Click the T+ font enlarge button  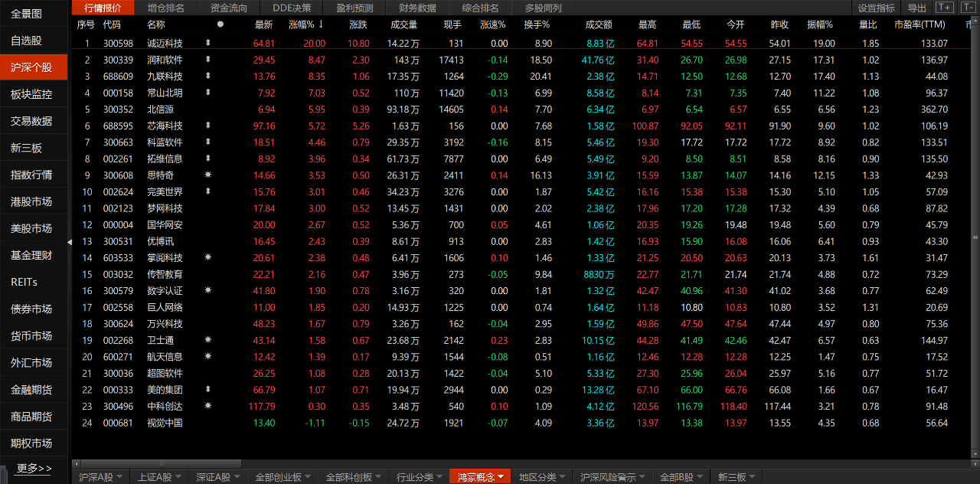(944, 8)
